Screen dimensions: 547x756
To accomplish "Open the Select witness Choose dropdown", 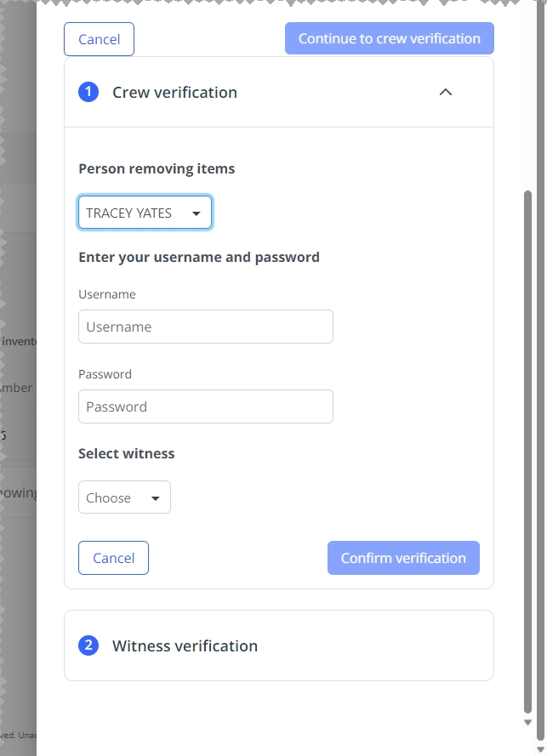I will click(124, 497).
